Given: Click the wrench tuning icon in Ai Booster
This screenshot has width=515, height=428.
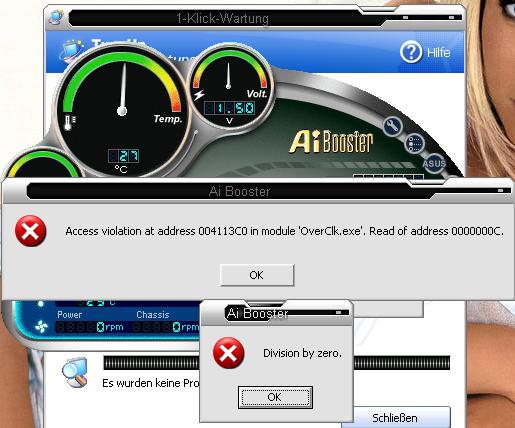Looking at the screenshot, I should pyautogui.click(x=393, y=127).
